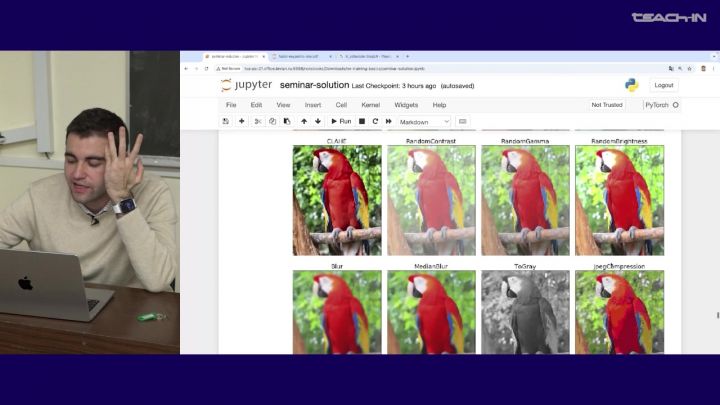Image resolution: width=720 pixels, height=405 pixels.
Task: Restart the kernel using the circular arrow icon
Action: pyautogui.click(x=375, y=121)
